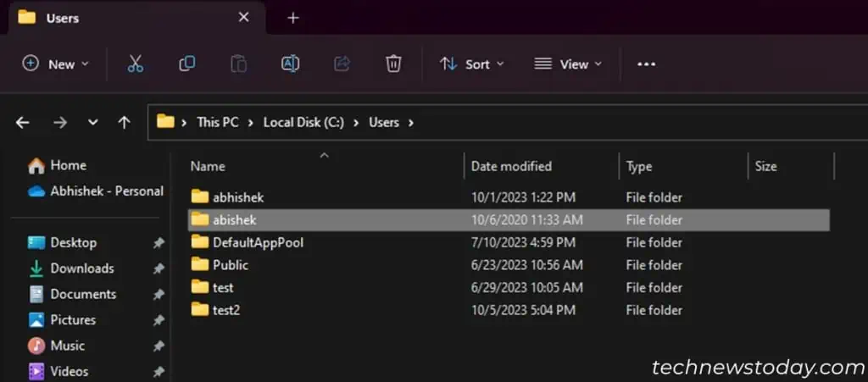Screen dimensions: 868x382
Task: Click the Delete trash icon
Action: tap(393, 64)
